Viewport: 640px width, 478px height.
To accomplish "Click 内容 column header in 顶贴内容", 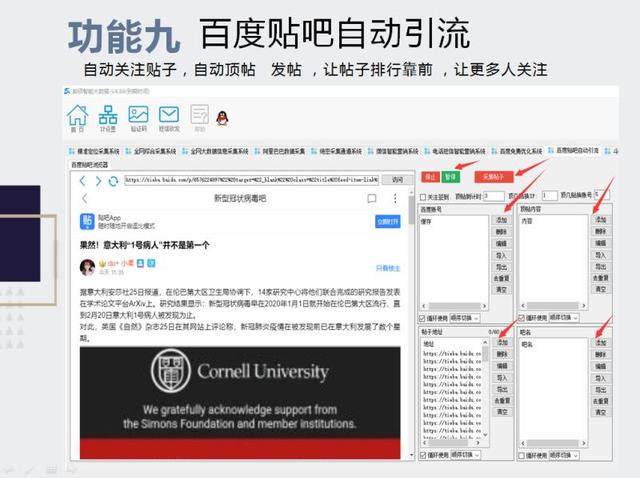I will pos(527,221).
